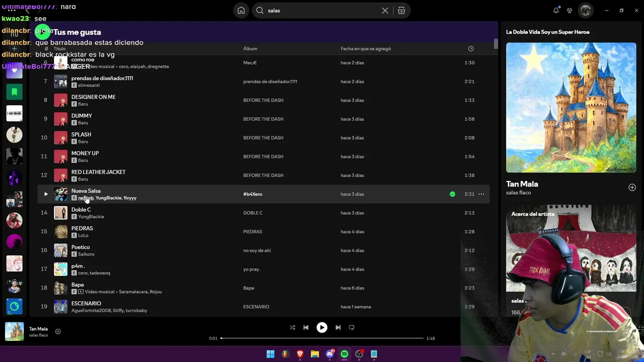Open the #b4Xero album link
This screenshot has height=362, width=644.
[253, 194]
